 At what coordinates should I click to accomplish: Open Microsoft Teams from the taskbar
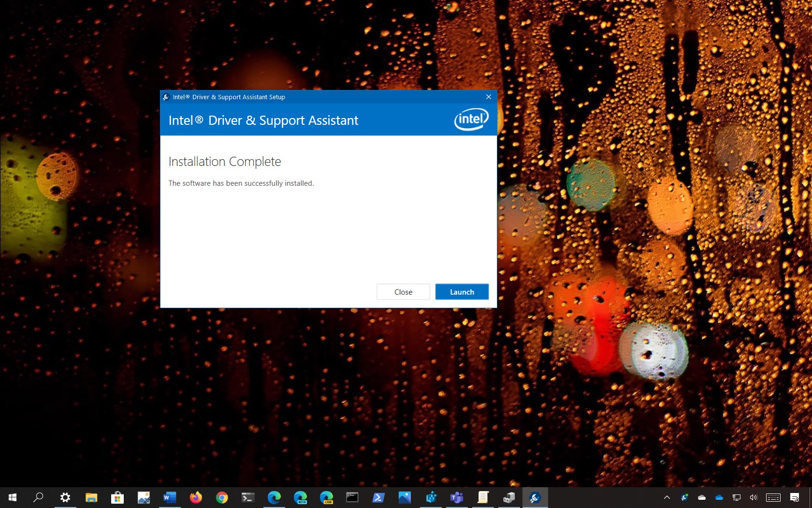point(457,497)
